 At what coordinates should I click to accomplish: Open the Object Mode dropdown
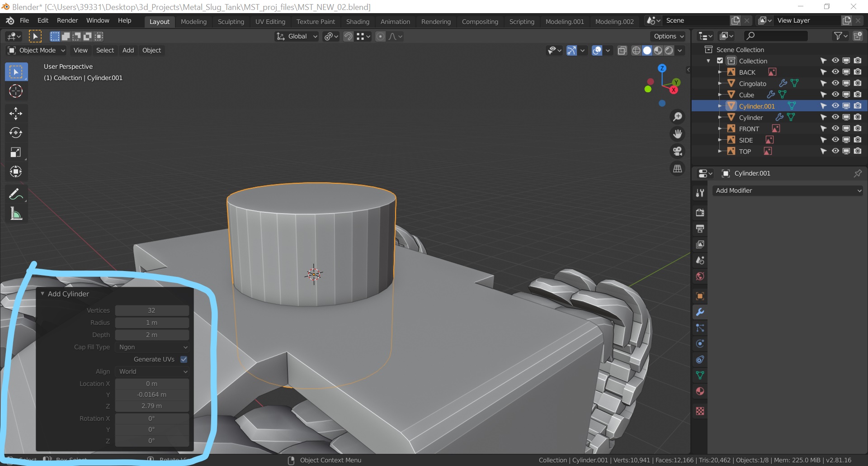pos(36,50)
